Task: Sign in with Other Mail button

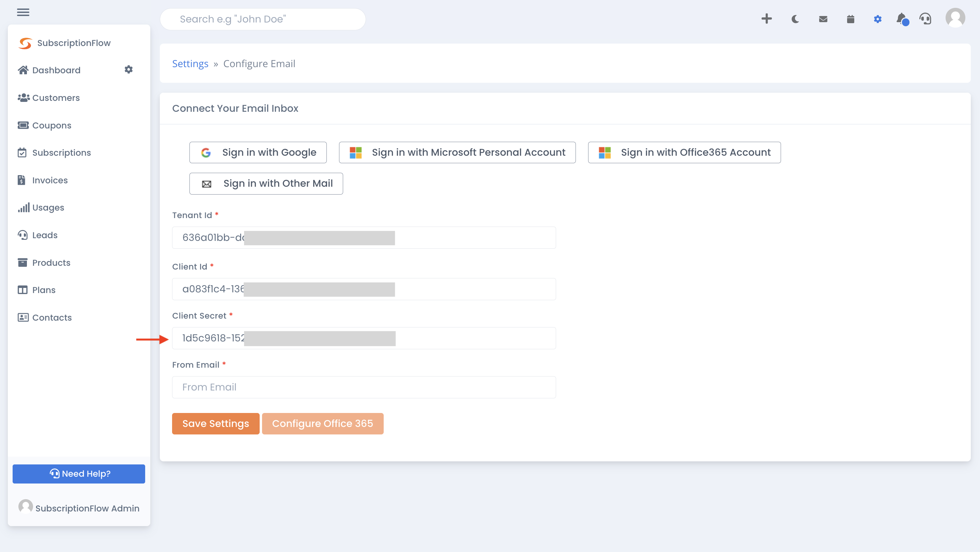Action: [266, 184]
